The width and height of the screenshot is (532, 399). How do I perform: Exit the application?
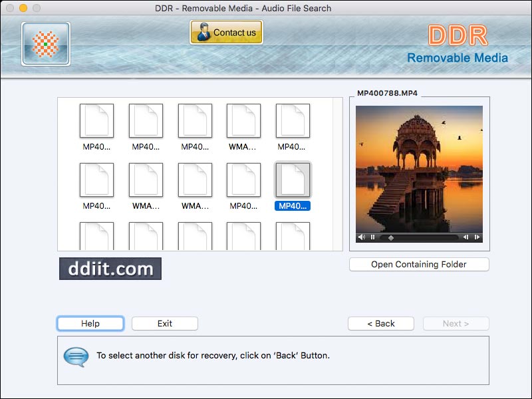pyautogui.click(x=164, y=323)
